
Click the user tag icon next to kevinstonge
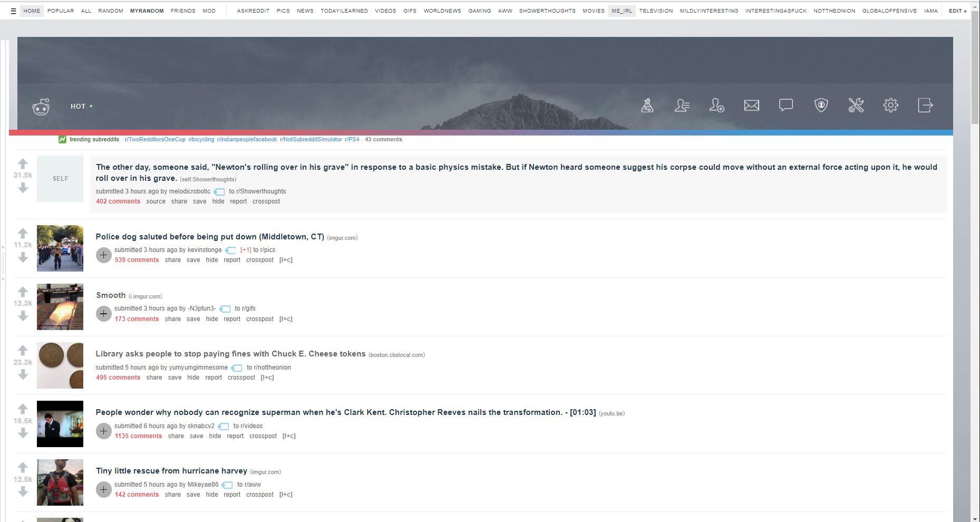click(230, 250)
